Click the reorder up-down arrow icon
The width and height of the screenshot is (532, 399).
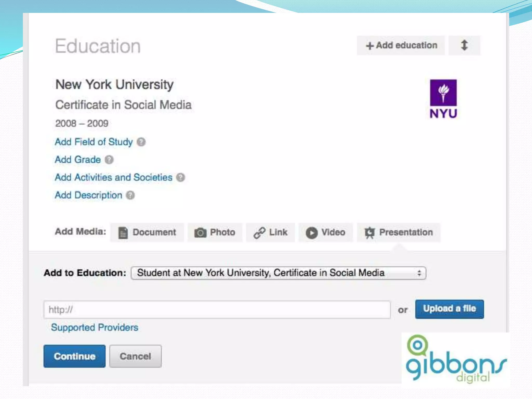(x=464, y=45)
